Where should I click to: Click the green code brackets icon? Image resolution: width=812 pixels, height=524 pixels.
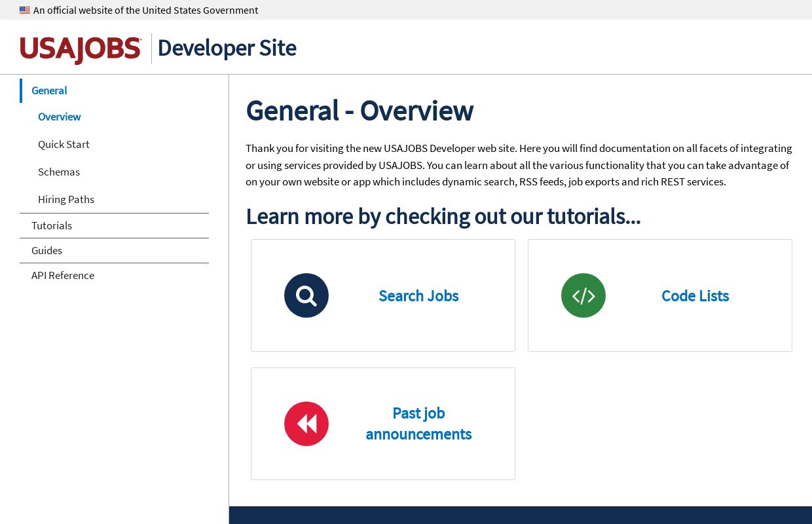coord(583,295)
